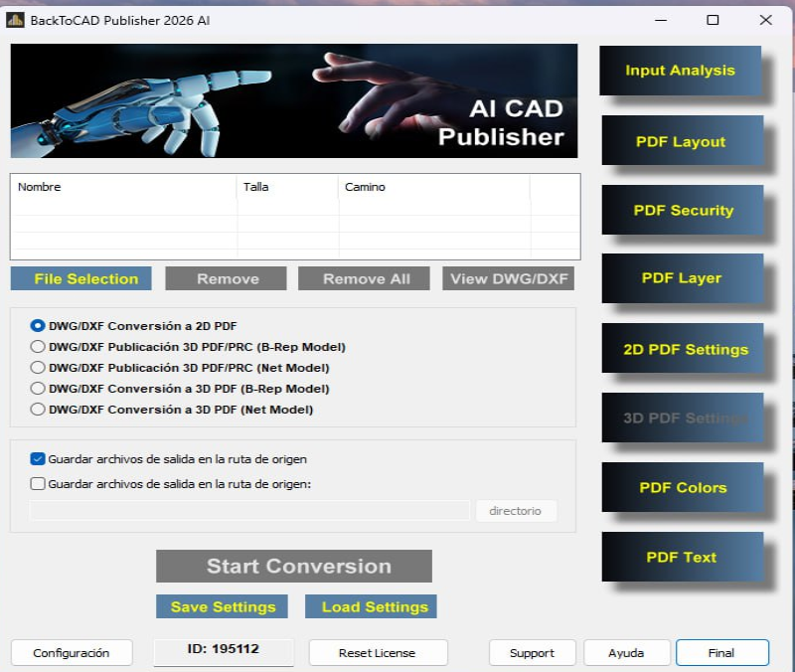This screenshot has width=795, height=672.
Task: Click Save Settings
Action: 222,606
